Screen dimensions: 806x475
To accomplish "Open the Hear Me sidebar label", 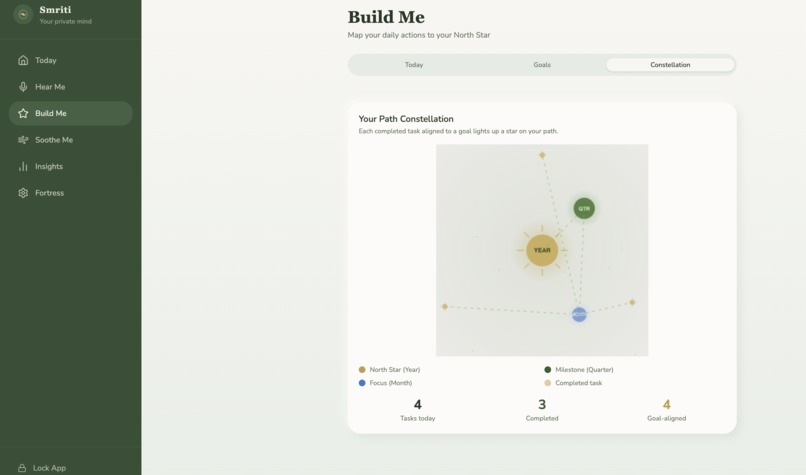I will pyautogui.click(x=50, y=87).
